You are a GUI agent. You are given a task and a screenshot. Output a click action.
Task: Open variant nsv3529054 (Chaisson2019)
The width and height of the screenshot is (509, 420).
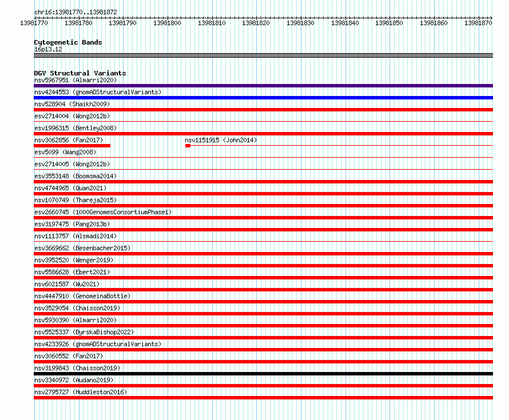click(x=77, y=308)
